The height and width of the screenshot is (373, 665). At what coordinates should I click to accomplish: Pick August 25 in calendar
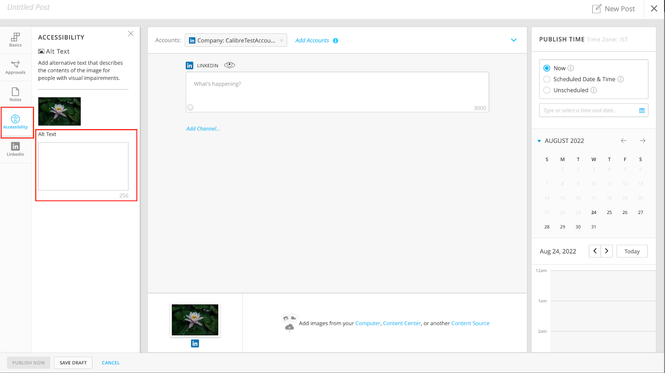tap(609, 212)
